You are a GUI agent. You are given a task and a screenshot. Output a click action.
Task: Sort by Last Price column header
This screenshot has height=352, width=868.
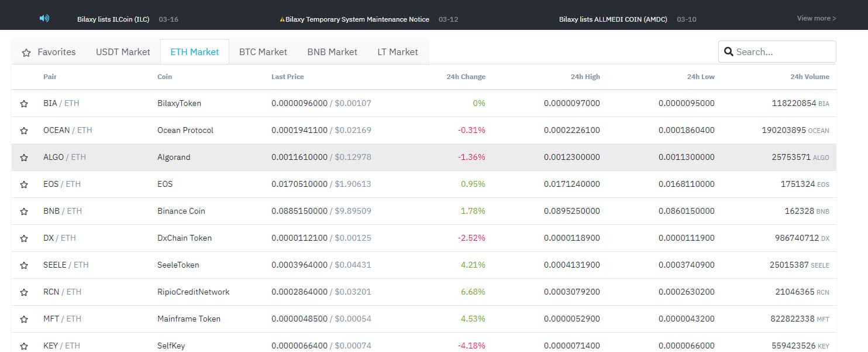coord(288,77)
